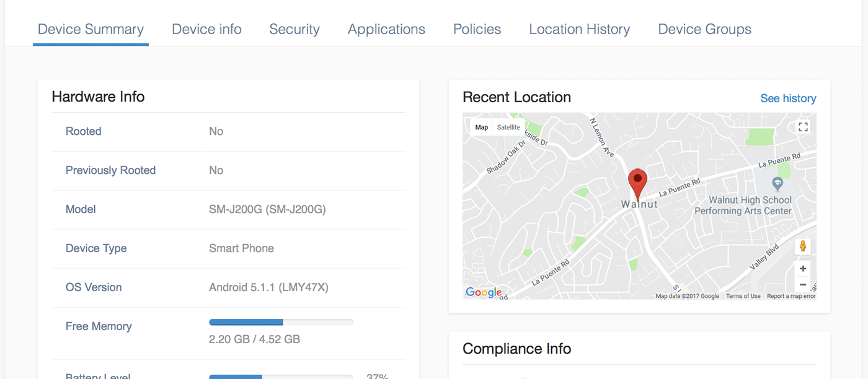
Task: Switch to the Device info tab
Action: tap(206, 29)
